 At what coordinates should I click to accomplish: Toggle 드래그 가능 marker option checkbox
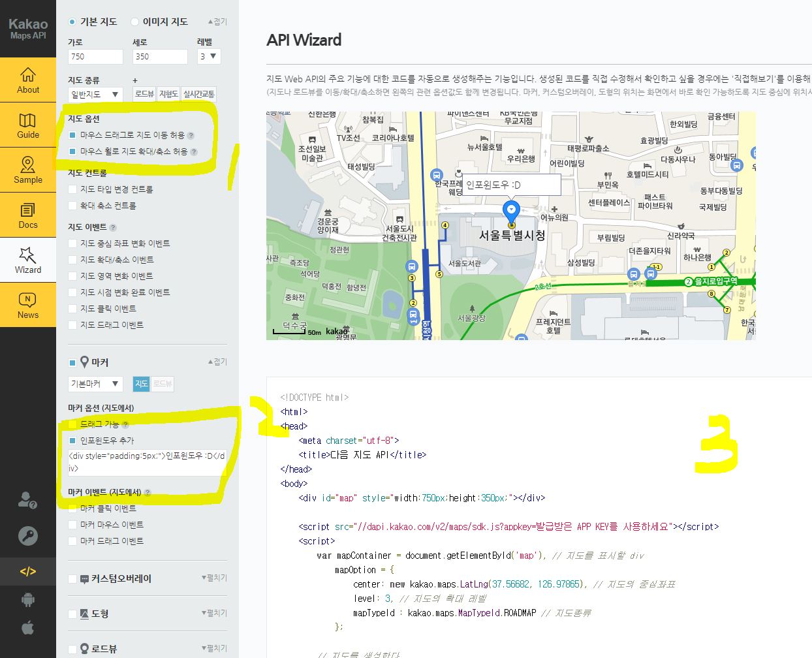coord(72,424)
